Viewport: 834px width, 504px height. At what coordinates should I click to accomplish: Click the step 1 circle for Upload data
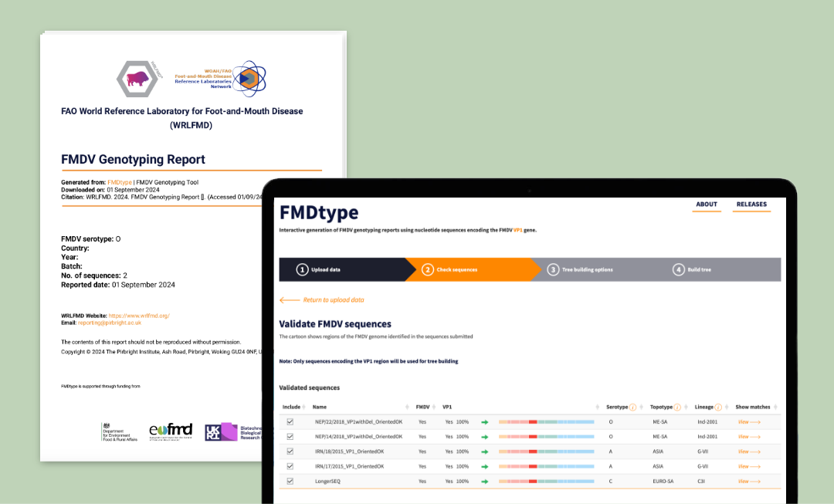(302, 269)
